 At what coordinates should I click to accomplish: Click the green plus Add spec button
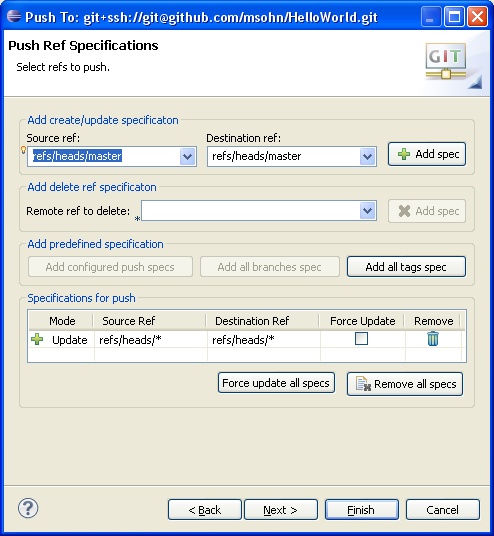(427, 154)
